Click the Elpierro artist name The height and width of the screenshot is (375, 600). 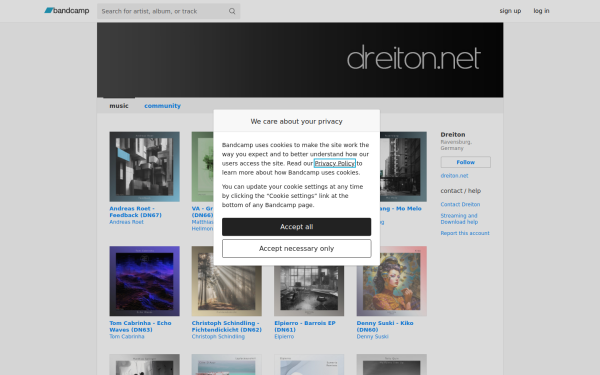[x=284, y=336]
